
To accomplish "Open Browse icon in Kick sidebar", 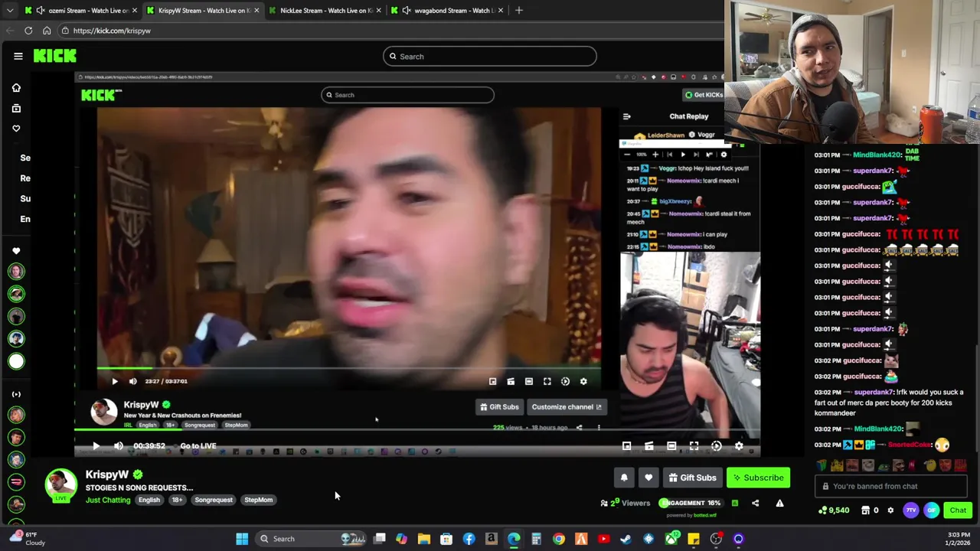I will tap(16, 108).
